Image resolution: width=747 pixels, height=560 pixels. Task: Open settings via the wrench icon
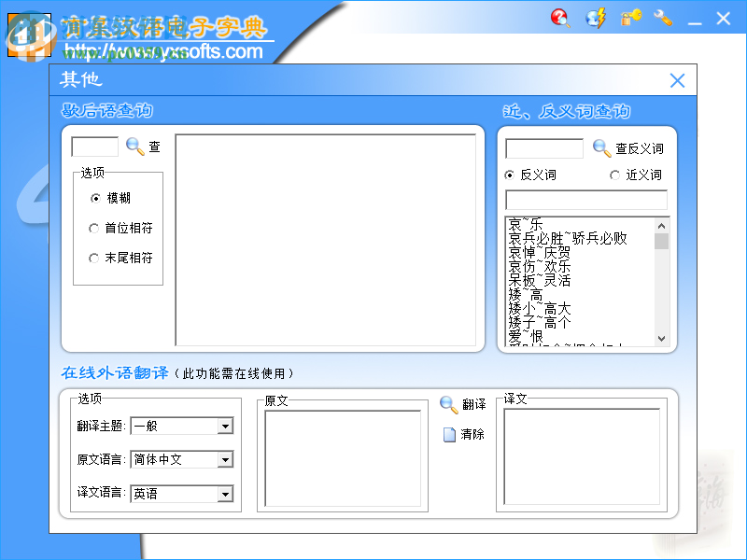click(663, 18)
